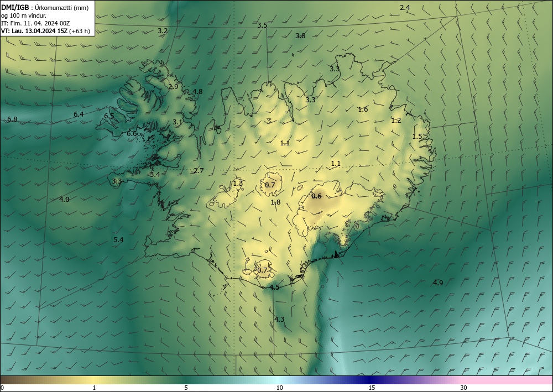
Task: Click the 6.8 value label
Action: pos(12,119)
